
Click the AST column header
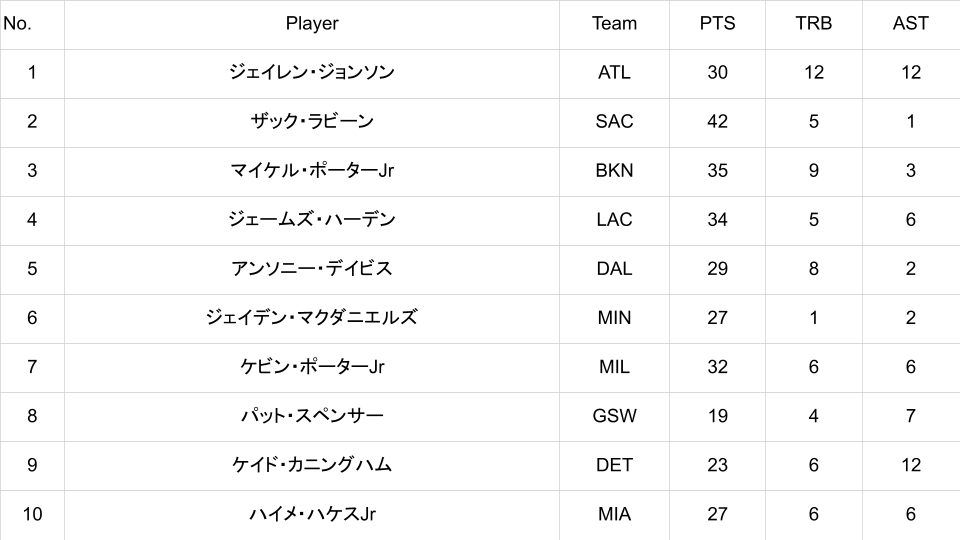910,24
